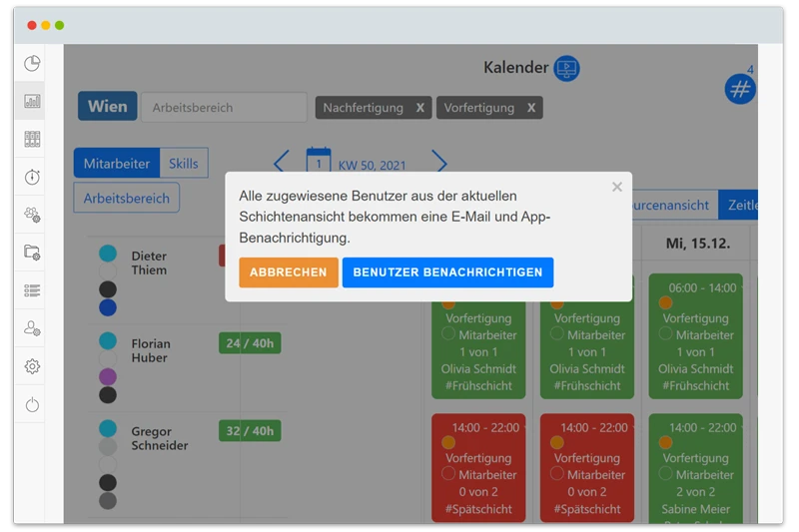This screenshot has width=799, height=532.
Task: Close the notification dialog with X
Action: click(616, 187)
